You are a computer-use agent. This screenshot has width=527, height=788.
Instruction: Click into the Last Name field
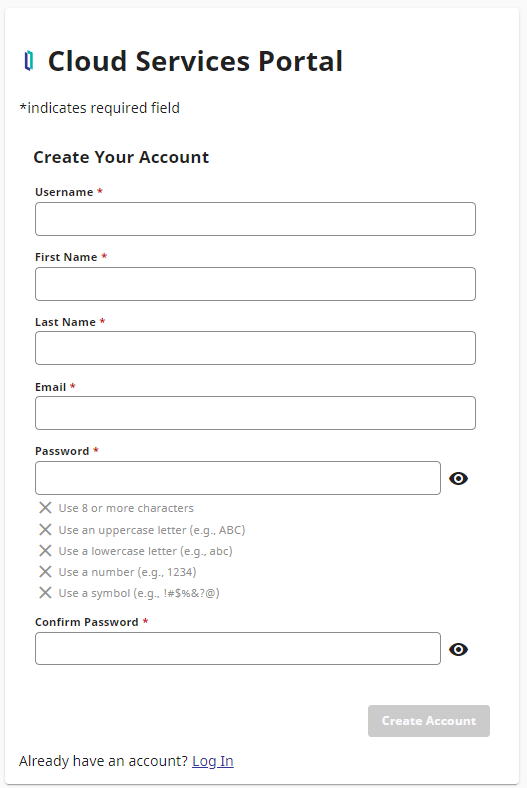tap(255, 348)
